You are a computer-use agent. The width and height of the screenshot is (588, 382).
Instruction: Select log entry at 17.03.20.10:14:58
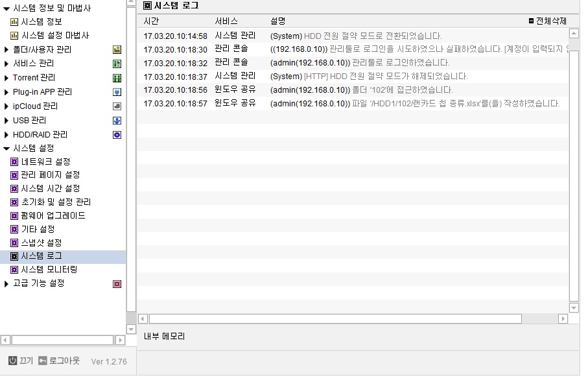click(353, 36)
